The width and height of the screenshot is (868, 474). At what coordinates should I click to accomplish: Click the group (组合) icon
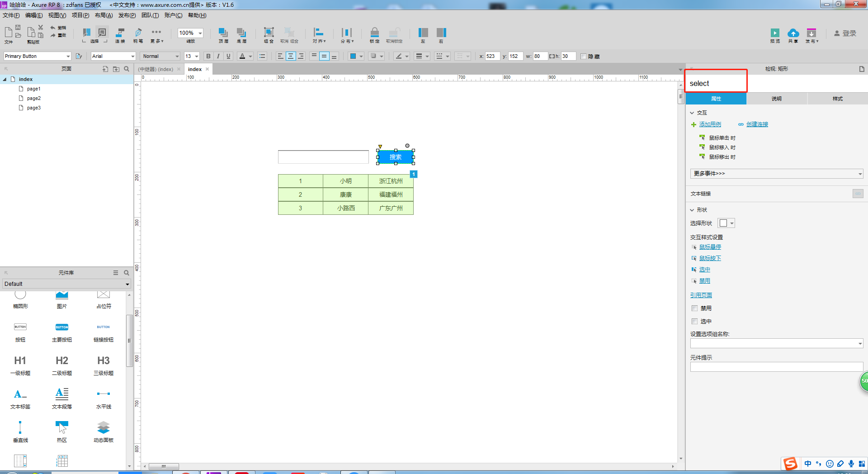(269, 32)
